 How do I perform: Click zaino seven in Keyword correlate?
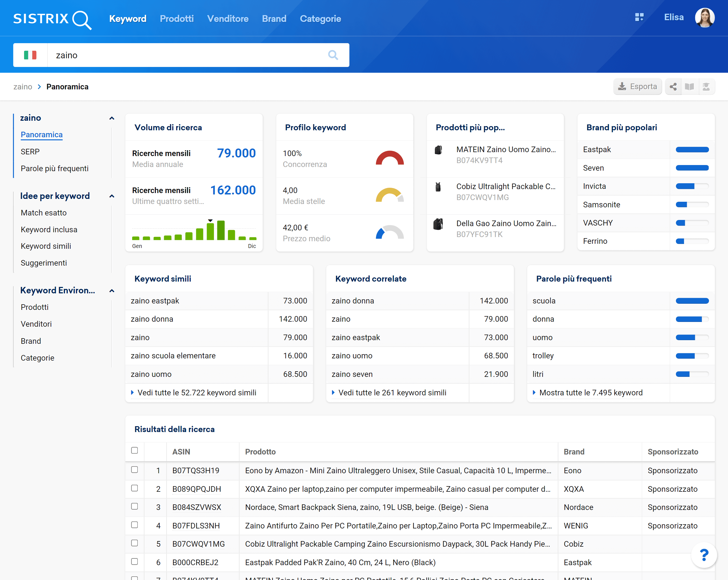pos(352,374)
